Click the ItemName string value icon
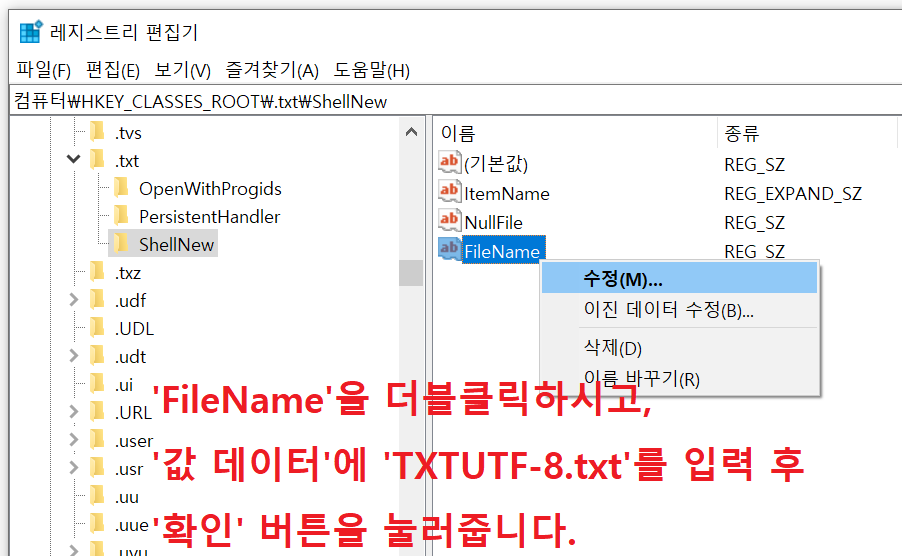Viewport: 902px width, 556px height. point(449,190)
